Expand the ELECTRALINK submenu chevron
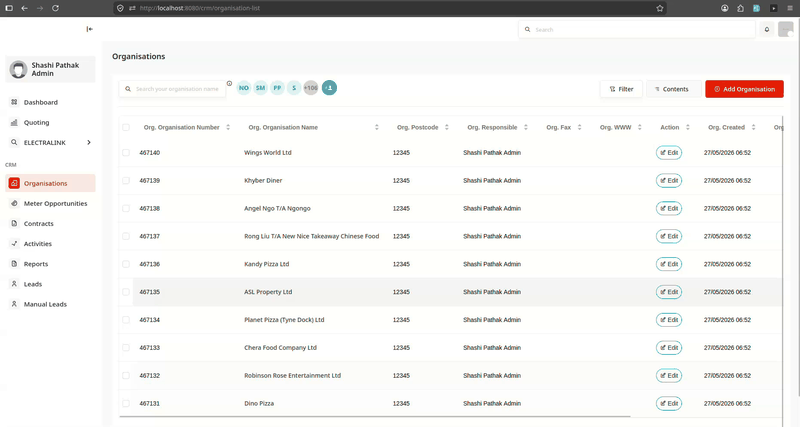The image size is (800, 427). click(x=89, y=142)
